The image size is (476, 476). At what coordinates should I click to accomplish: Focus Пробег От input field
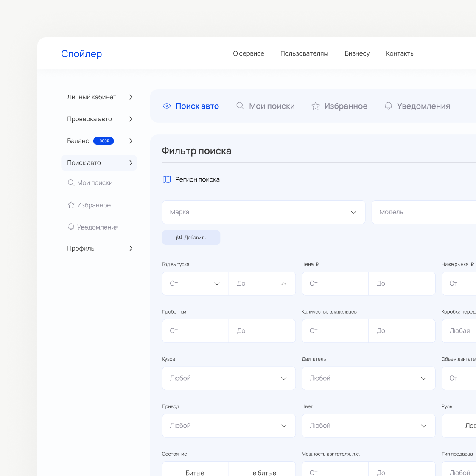click(195, 331)
